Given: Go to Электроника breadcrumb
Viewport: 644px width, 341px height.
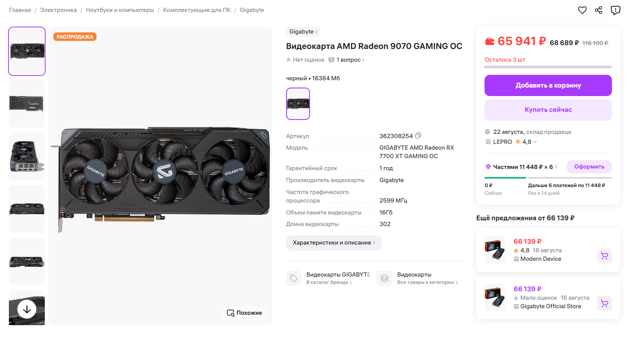Looking at the screenshot, I should [x=58, y=10].
